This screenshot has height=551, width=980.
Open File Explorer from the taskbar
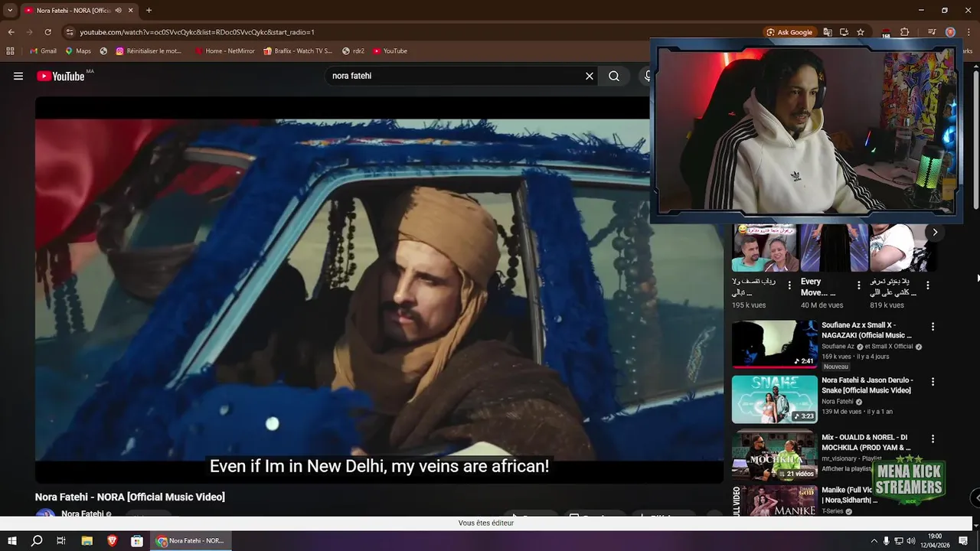[x=87, y=541]
